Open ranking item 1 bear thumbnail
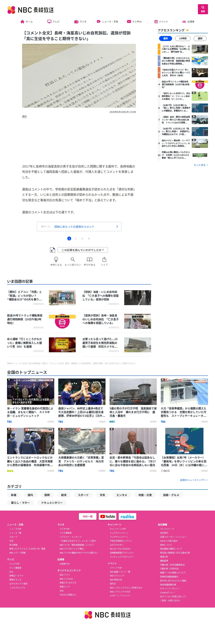This screenshot has height=644, width=215. pyautogui.click(x=200, y=49)
